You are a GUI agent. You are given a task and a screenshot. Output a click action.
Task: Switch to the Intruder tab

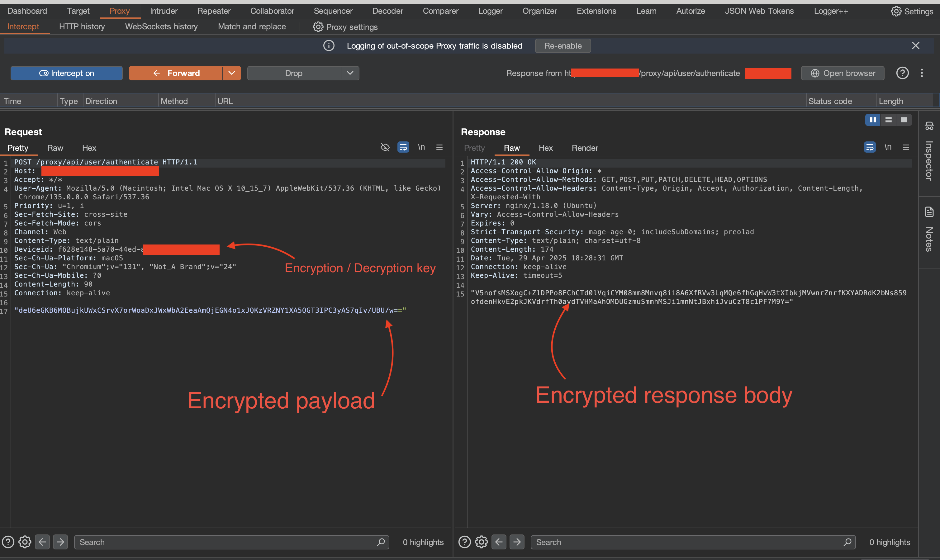tap(164, 11)
